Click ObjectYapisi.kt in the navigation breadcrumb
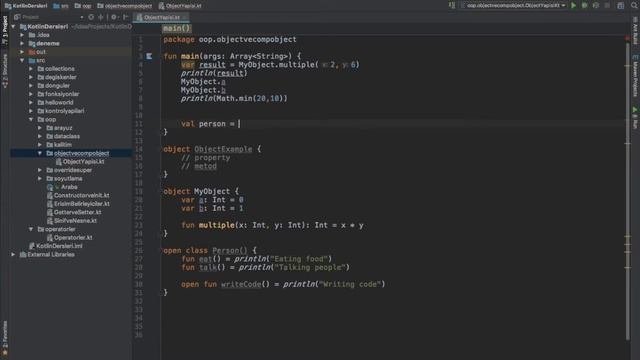 [180, 6]
